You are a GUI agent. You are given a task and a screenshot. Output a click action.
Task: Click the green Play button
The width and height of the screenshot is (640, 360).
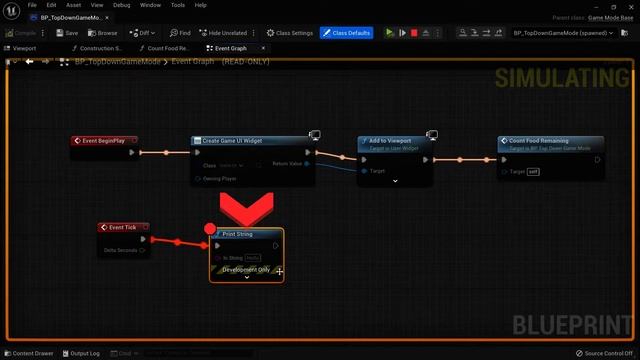pyautogui.click(x=389, y=33)
